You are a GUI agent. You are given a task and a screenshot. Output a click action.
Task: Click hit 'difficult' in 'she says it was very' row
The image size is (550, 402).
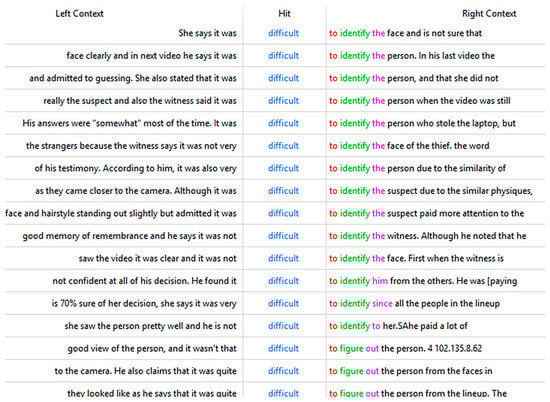pos(283,303)
